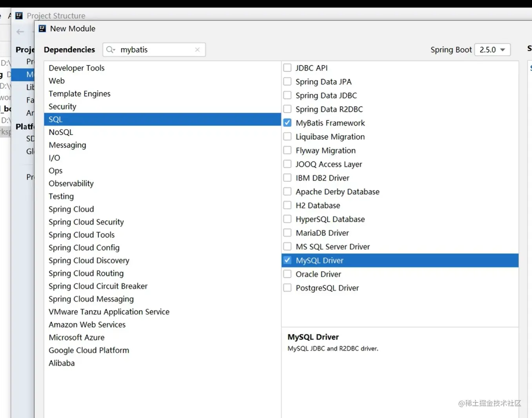Screen dimensions: 532x418
Task: Select Spring Cloud Security category
Action: click(163, 222)
